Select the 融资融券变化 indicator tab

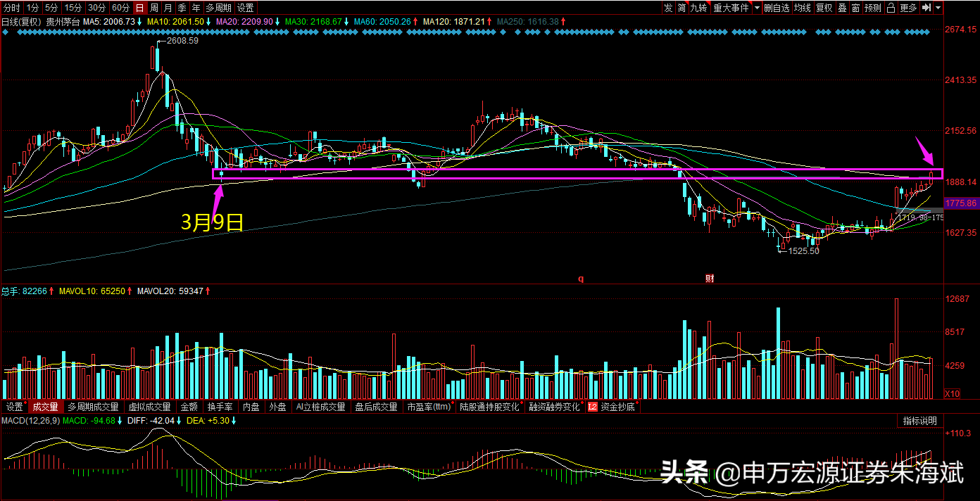pyautogui.click(x=555, y=407)
